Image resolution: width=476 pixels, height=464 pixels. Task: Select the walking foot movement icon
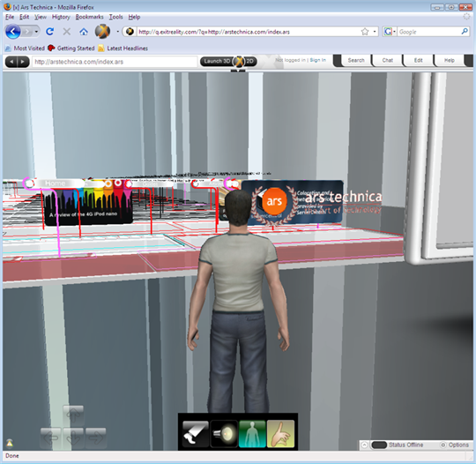[196, 433]
